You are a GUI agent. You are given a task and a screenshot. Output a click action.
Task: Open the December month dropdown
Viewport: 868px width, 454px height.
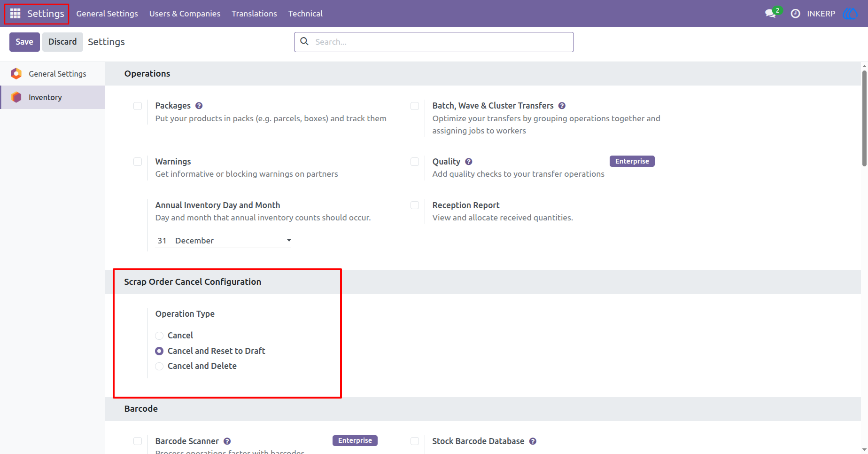233,241
